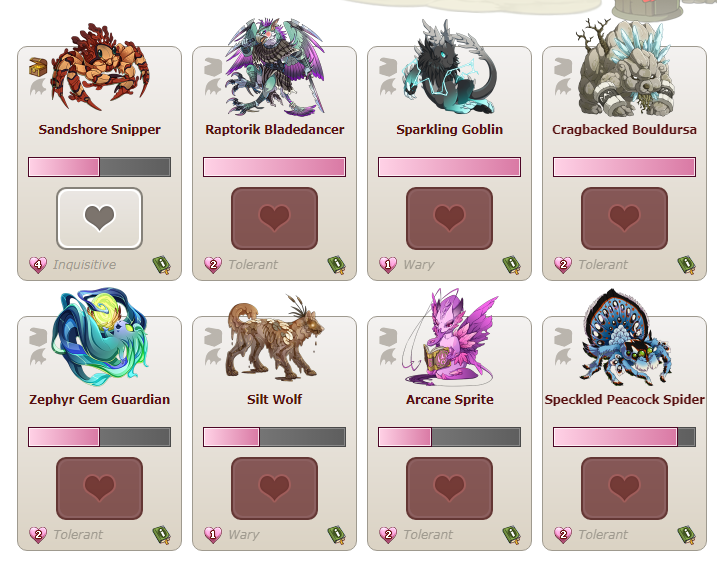Open the green info book for Raptorik Bladedancer
Screen dimensions: 717x562
337,265
